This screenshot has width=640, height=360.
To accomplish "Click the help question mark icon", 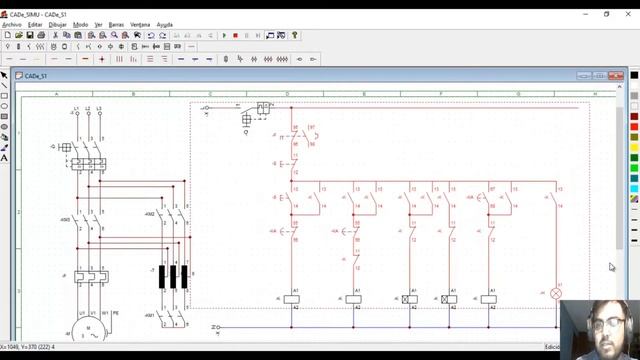I will tap(294, 36).
